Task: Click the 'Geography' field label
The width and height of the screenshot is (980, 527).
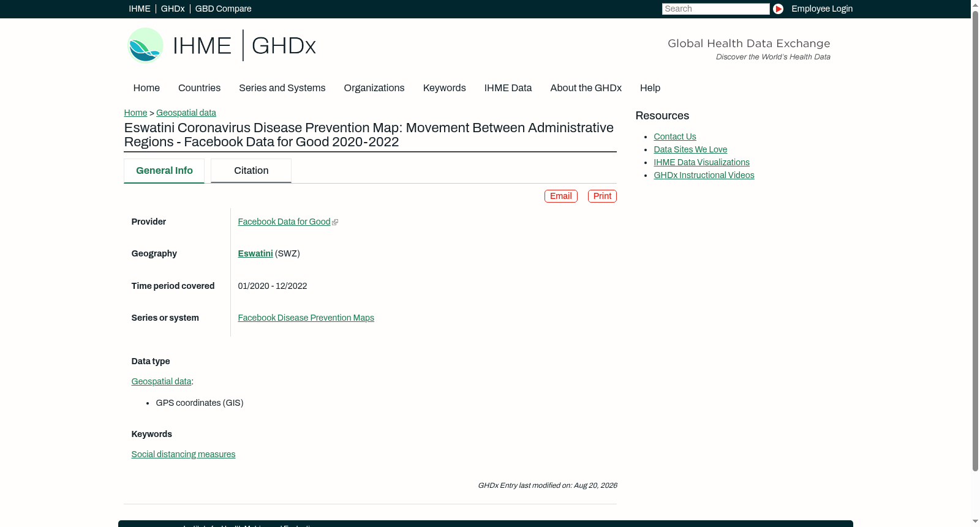Action: (x=154, y=253)
